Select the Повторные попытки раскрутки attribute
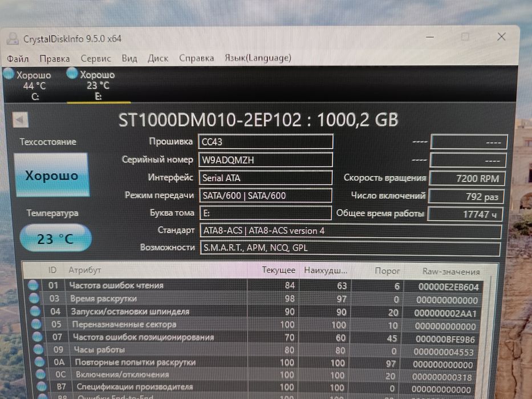The image size is (532, 399). [135, 362]
